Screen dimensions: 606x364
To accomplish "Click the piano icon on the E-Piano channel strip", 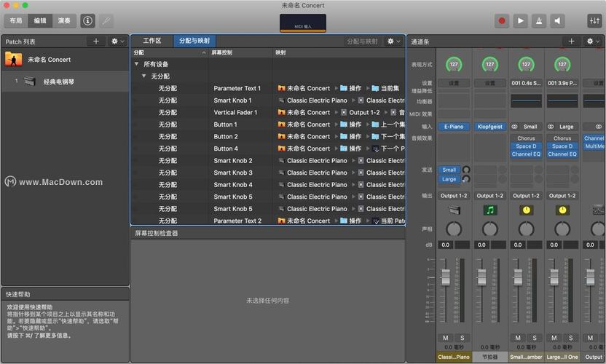I will click(x=454, y=210).
